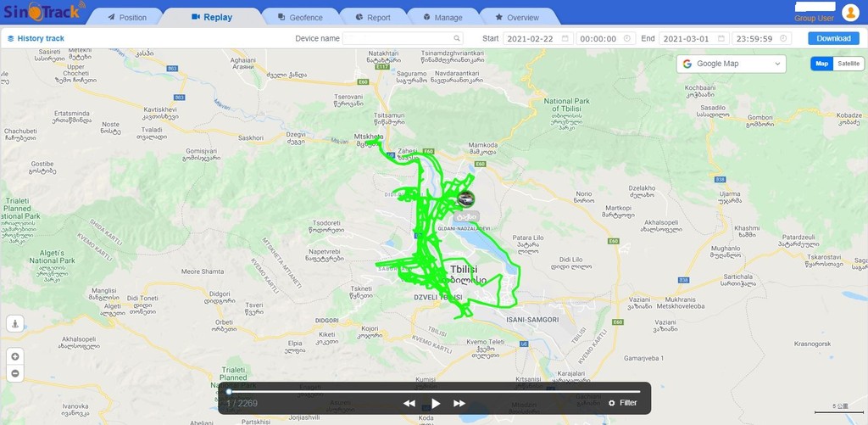Image resolution: width=868 pixels, height=425 pixels.
Task: Click the SinoTrack logo
Action: click(x=44, y=11)
